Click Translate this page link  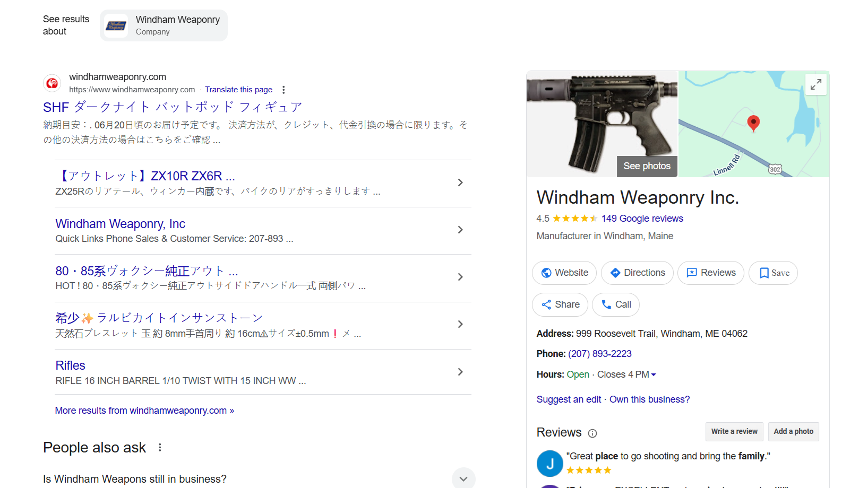(x=238, y=90)
